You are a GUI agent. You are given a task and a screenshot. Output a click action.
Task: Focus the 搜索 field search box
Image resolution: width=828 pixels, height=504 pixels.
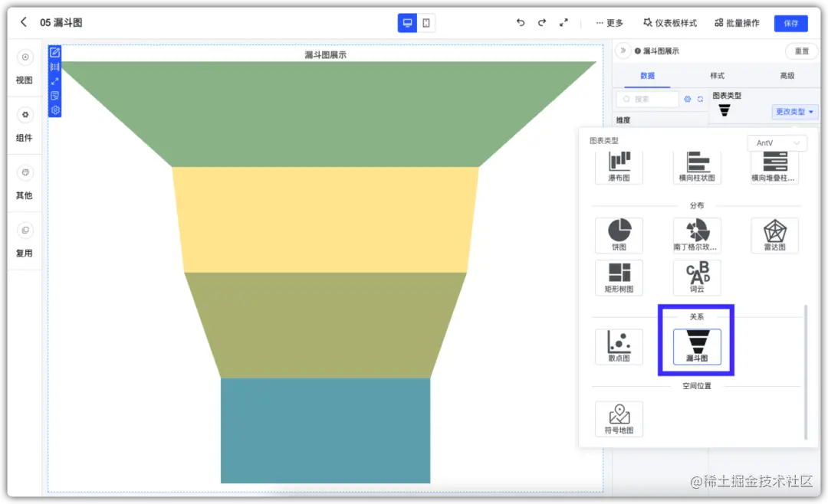pos(647,99)
